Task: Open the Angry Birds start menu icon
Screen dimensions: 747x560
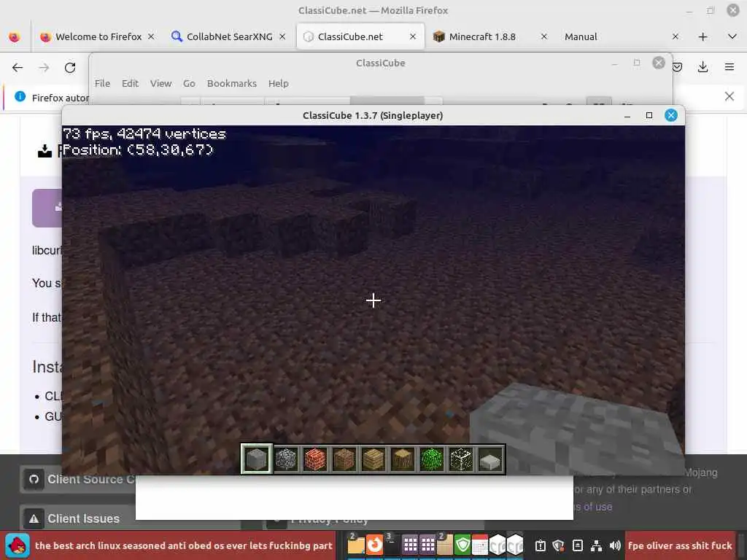Action: click(x=18, y=545)
